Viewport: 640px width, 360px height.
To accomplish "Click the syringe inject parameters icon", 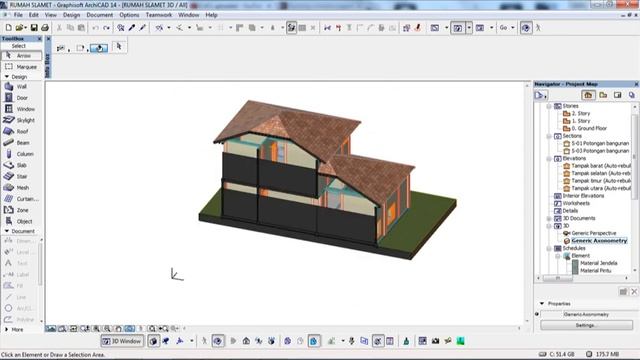I will tap(142, 28).
